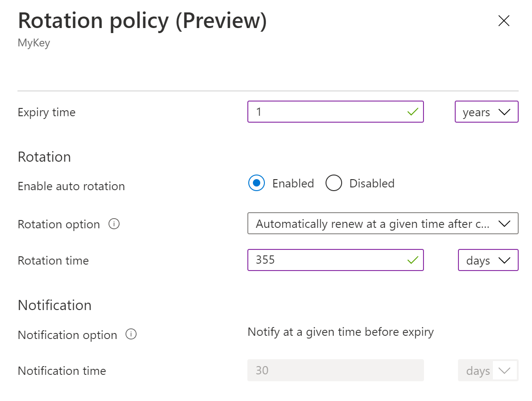Click the green checkmark in Rotation time field
This screenshot has width=532, height=401.
[412, 260]
